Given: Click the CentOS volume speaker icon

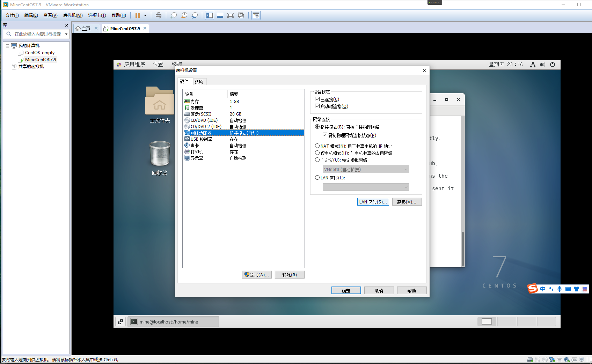Looking at the screenshot, I should 542,65.
